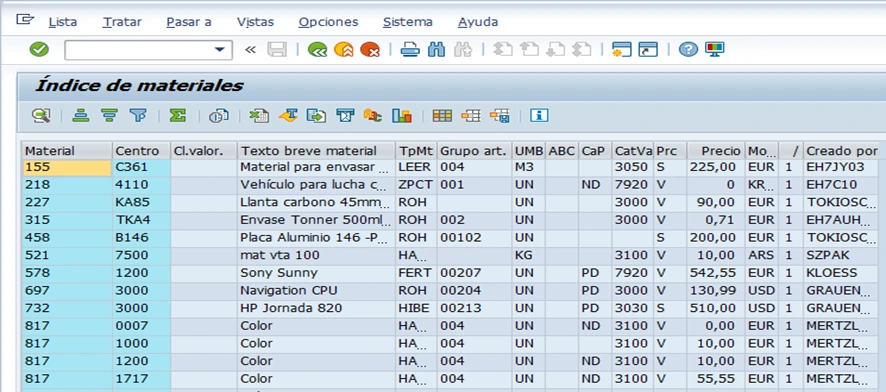Open the Tratar menu
Viewport: 886px width, 392px height.
point(122,22)
